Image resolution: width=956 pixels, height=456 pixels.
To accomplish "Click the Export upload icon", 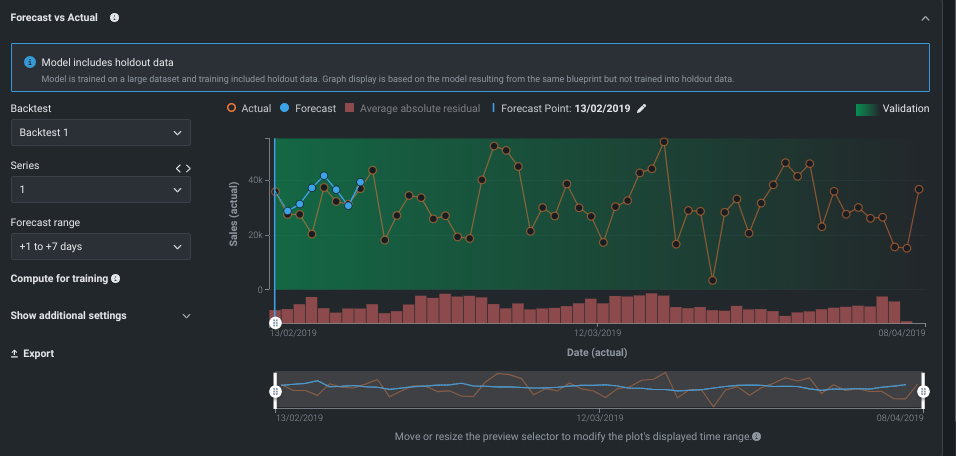I will (x=15, y=354).
